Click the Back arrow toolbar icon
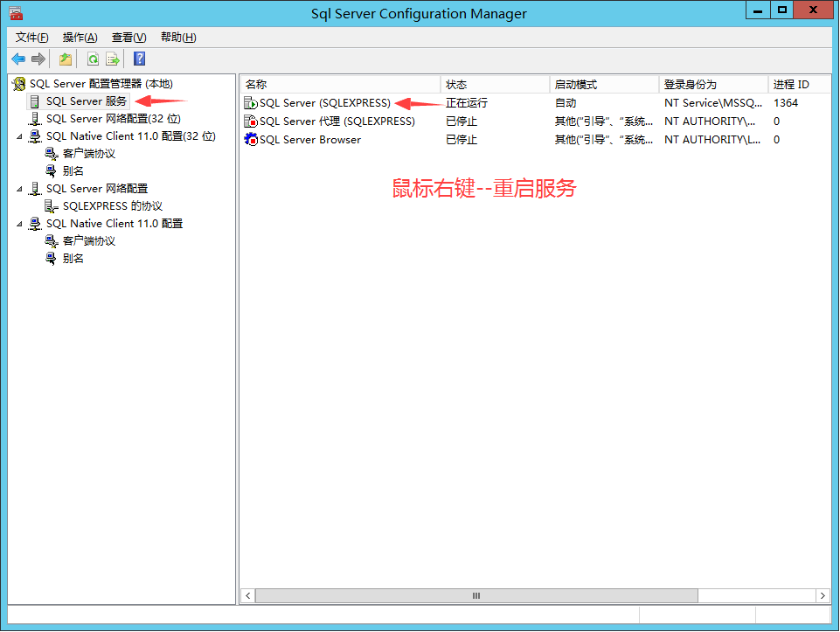 18,59
